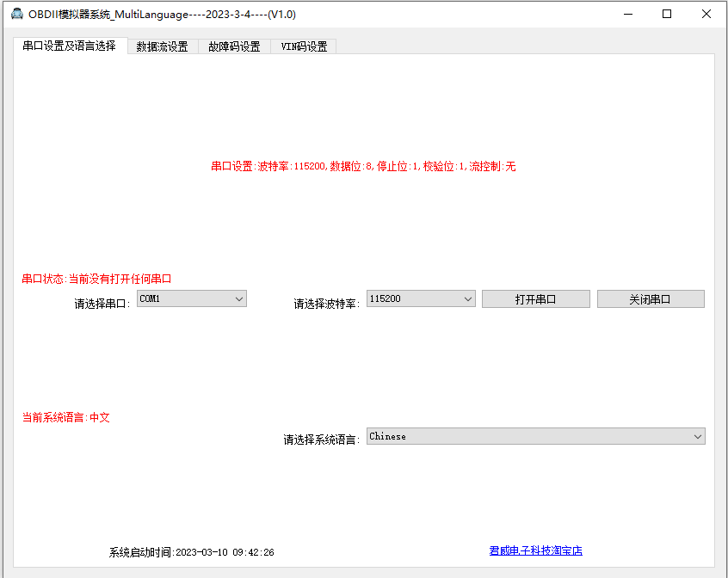Screen dimensions: 728x578
Task: Maximize the OBDII simulator window
Action: pos(667,14)
